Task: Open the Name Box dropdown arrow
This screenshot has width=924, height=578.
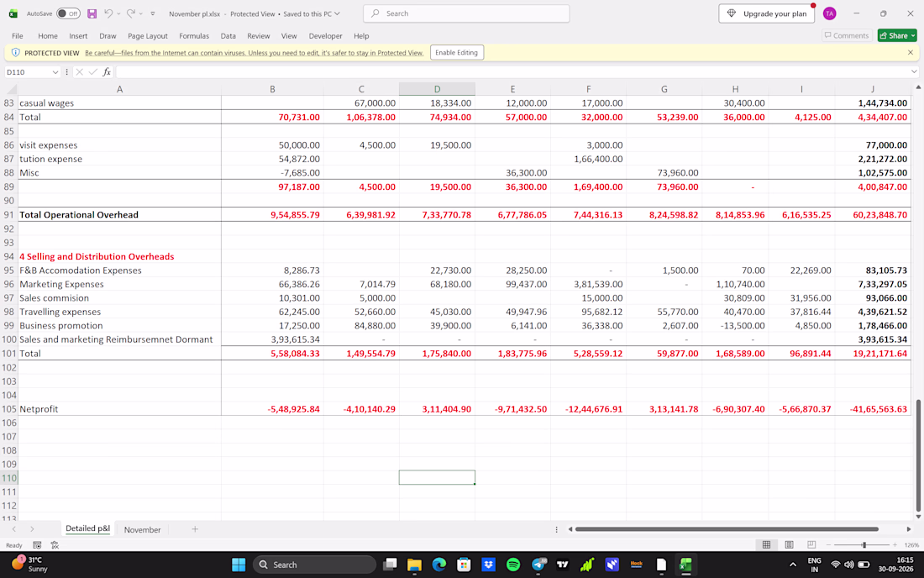Action: point(55,72)
